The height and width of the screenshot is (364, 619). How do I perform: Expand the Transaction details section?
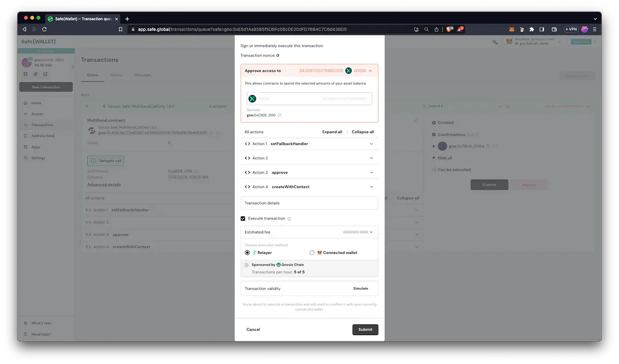309,203
